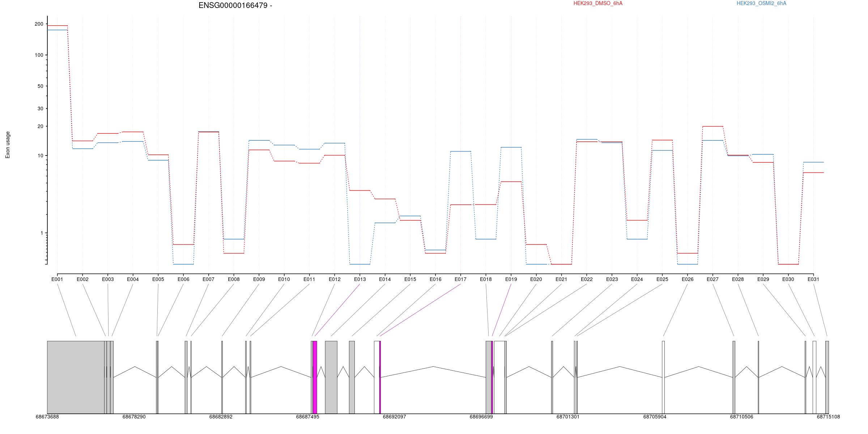
Task: Click exon label E003
Action: point(108,279)
